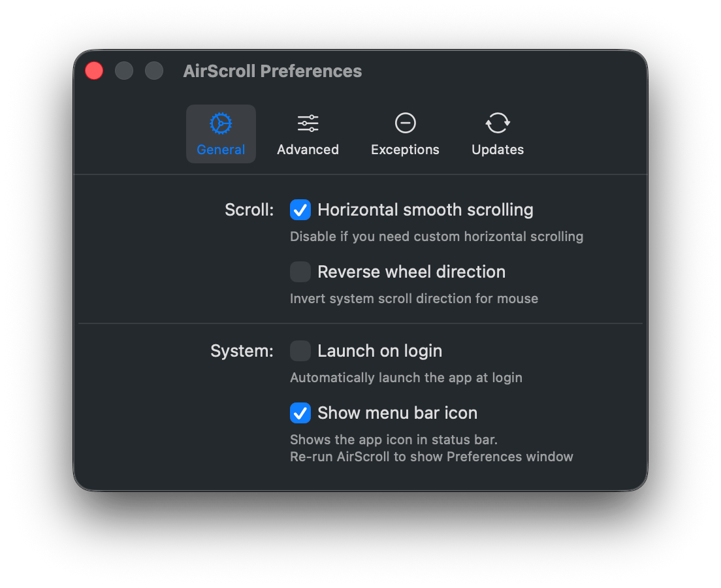The image size is (721, 588).
Task: Click the Show menu bar icon label
Action: pyautogui.click(x=397, y=413)
